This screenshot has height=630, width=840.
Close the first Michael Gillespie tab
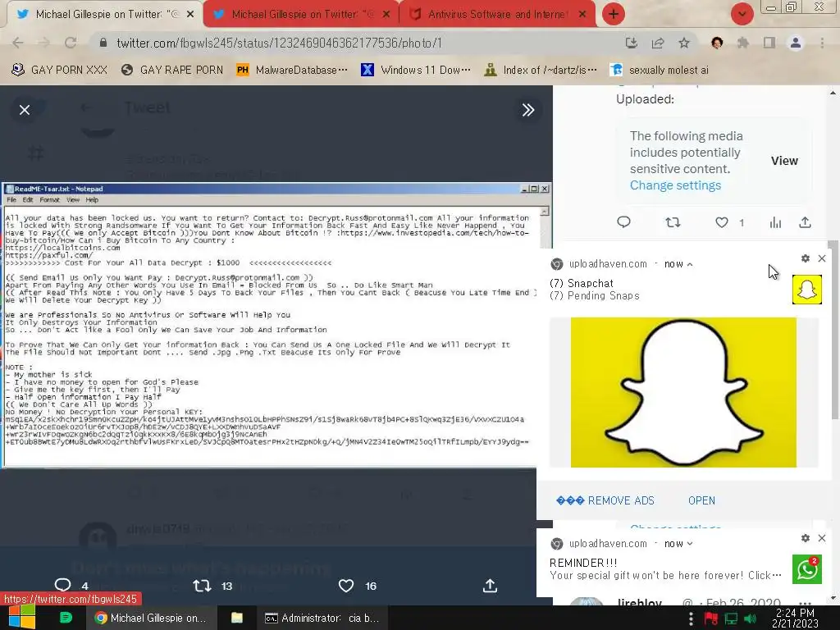coord(189,15)
